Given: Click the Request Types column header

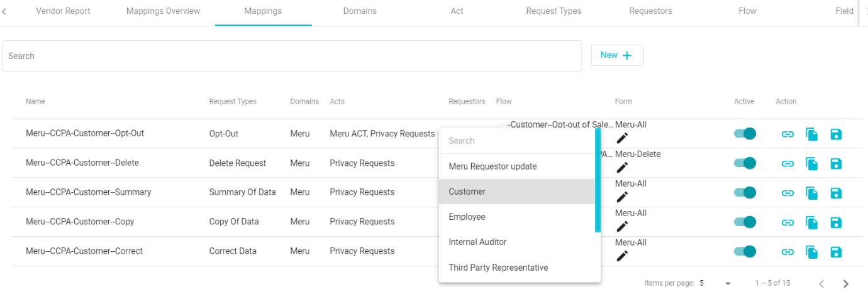Looking at the screenshot, I should [x=233, y=101].
